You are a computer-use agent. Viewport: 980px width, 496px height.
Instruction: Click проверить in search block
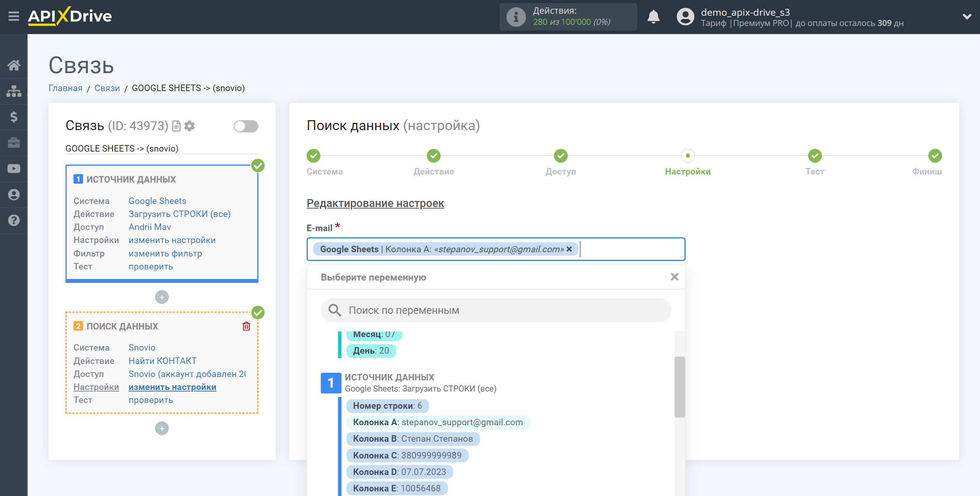coord(151,400)
